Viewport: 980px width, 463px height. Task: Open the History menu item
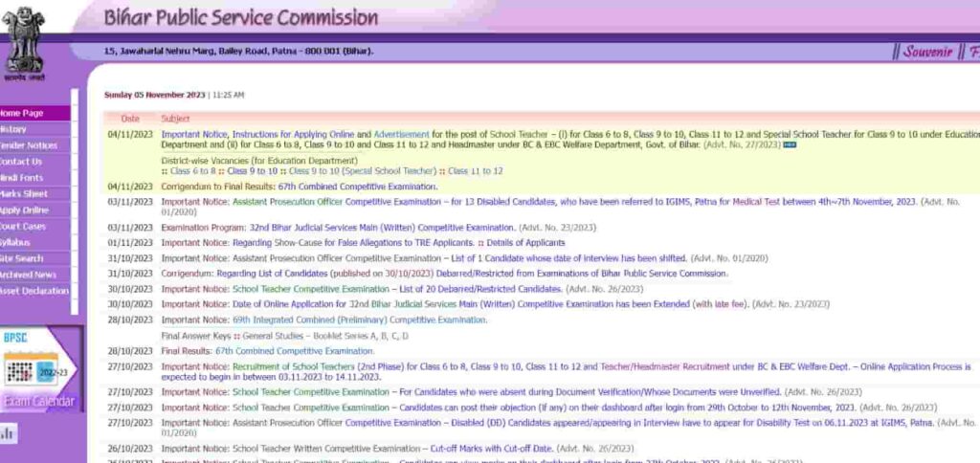(x=35, y=129)
